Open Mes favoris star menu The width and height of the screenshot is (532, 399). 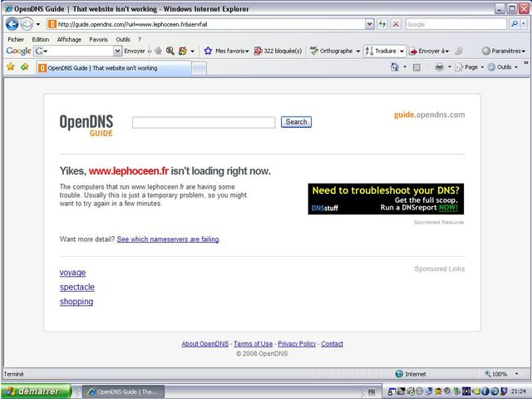coord(226,51)
